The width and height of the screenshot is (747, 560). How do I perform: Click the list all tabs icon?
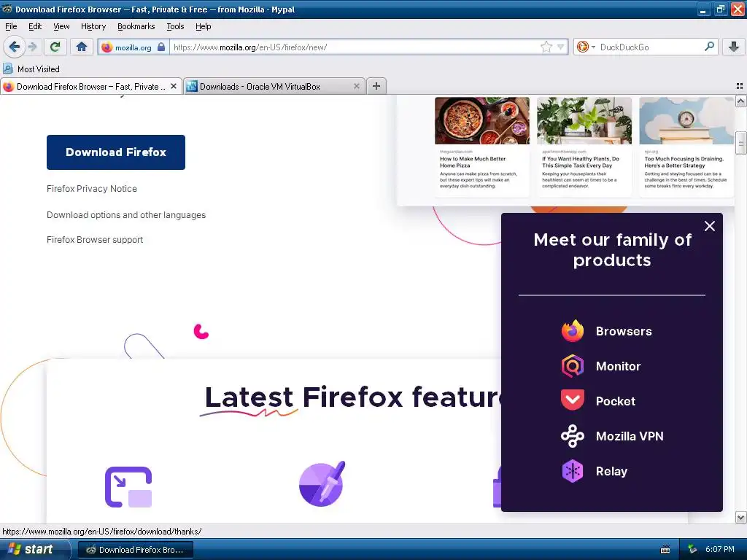point(740,86)
